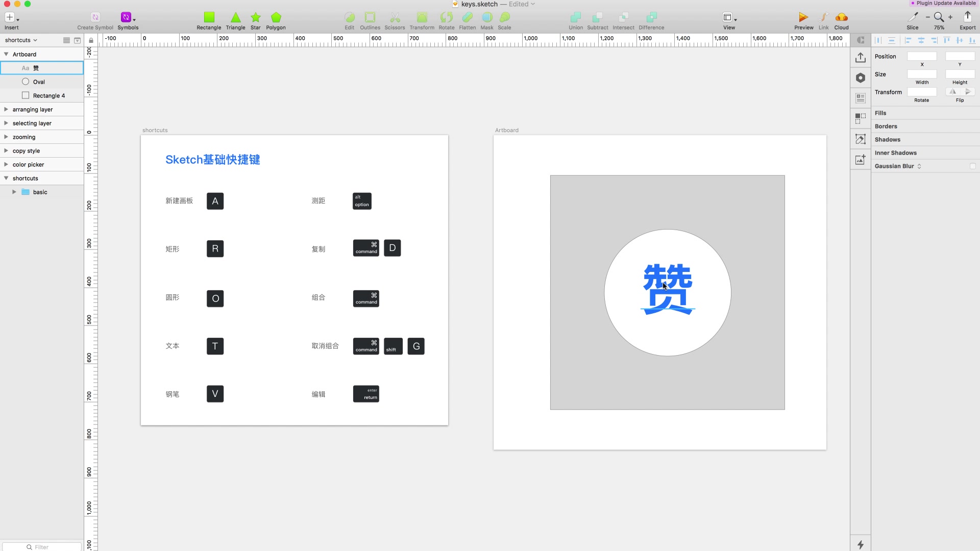Expand the basic folder
This screenshot has height=551, width=980.
click(x=14, y=192)
